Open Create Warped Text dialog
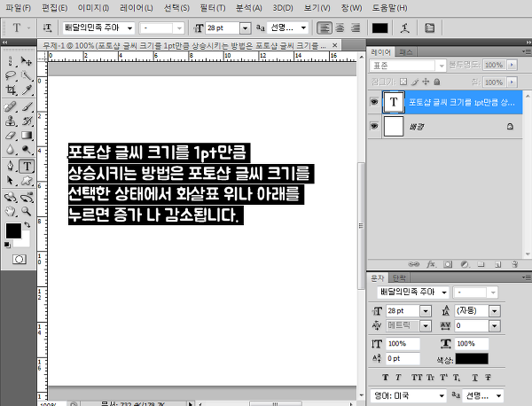The image size is (532, 406). [x=404, y=27]
